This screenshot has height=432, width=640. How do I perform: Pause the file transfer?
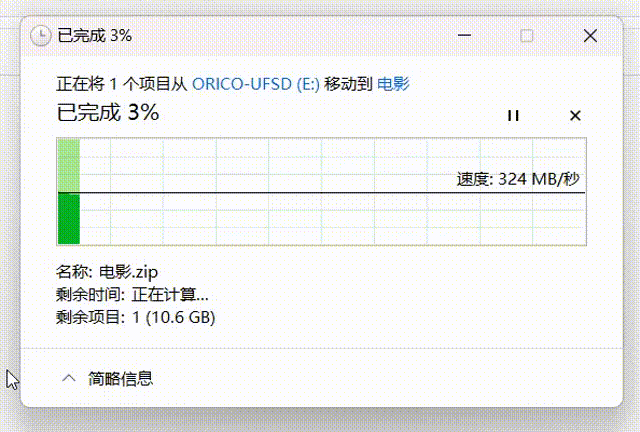pyautogui.click(x=513, y=116)
